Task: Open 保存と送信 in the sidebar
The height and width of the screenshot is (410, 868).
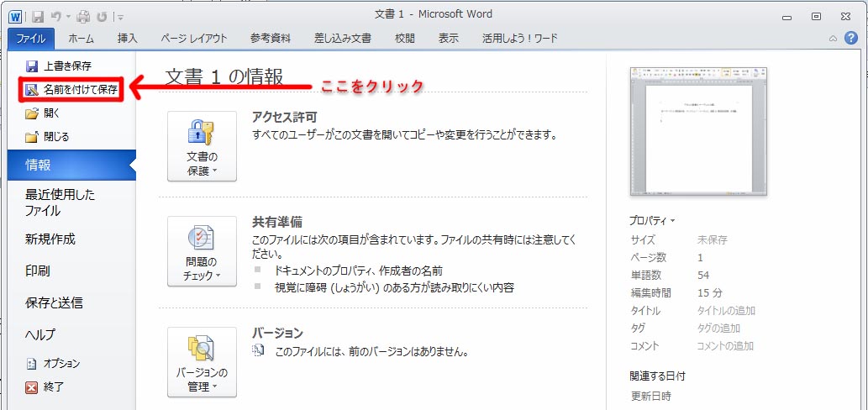Action: (55, 302)
